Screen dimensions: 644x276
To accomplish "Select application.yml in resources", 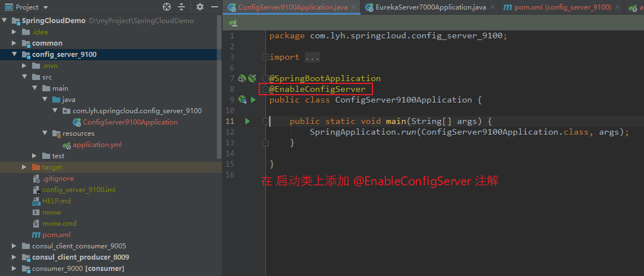I will tap(97, 145).
